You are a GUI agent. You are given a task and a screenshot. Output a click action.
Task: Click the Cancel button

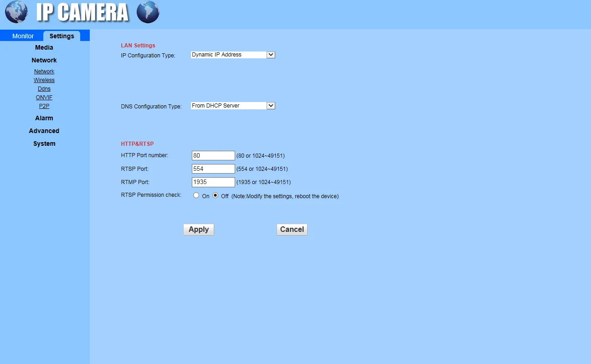(x=292, y=230)
